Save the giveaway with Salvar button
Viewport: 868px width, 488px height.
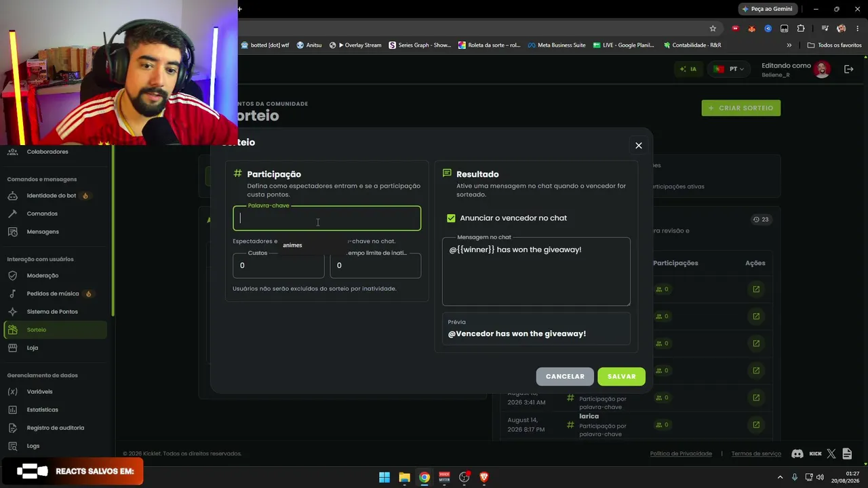[621, 376]
